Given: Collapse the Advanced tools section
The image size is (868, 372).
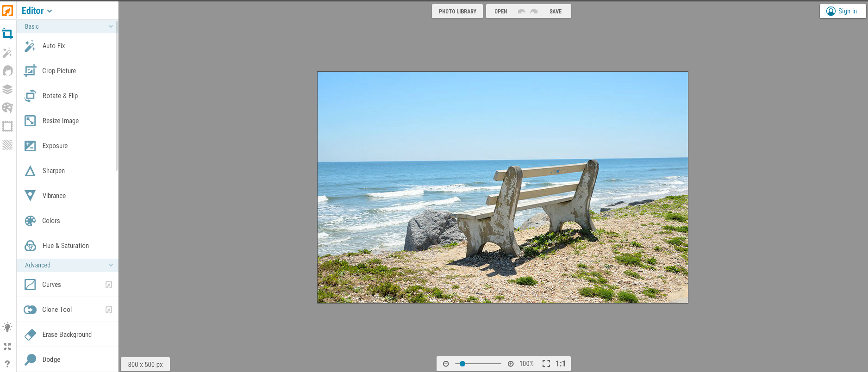Looking at the screenshot, I should [111, 265].
